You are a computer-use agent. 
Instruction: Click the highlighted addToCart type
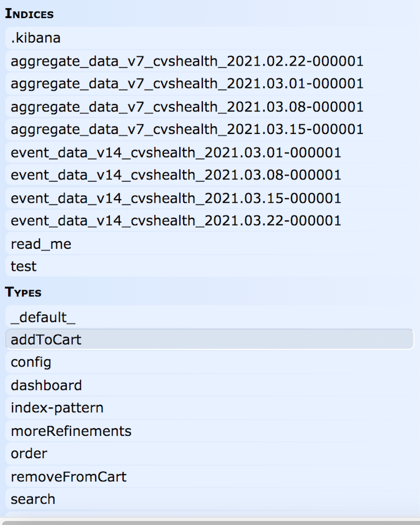click(209, 339)
